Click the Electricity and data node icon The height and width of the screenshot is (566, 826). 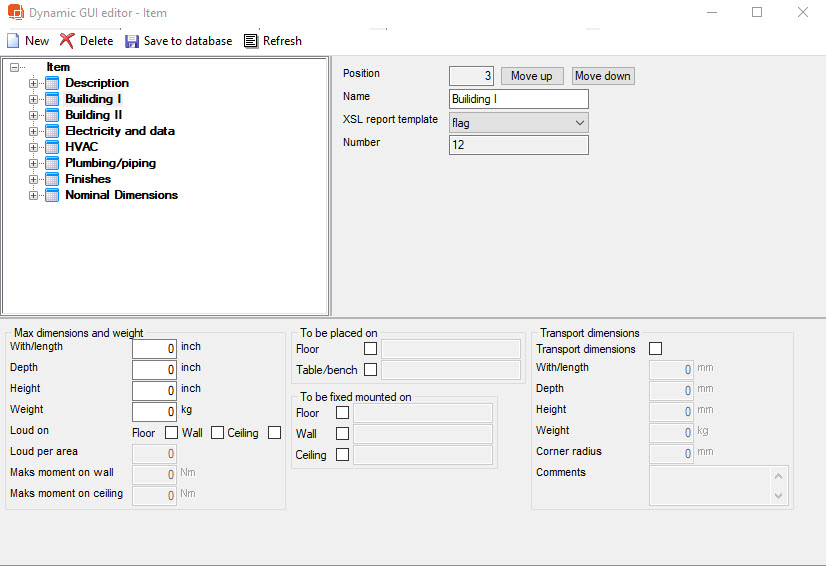[53, 131]
